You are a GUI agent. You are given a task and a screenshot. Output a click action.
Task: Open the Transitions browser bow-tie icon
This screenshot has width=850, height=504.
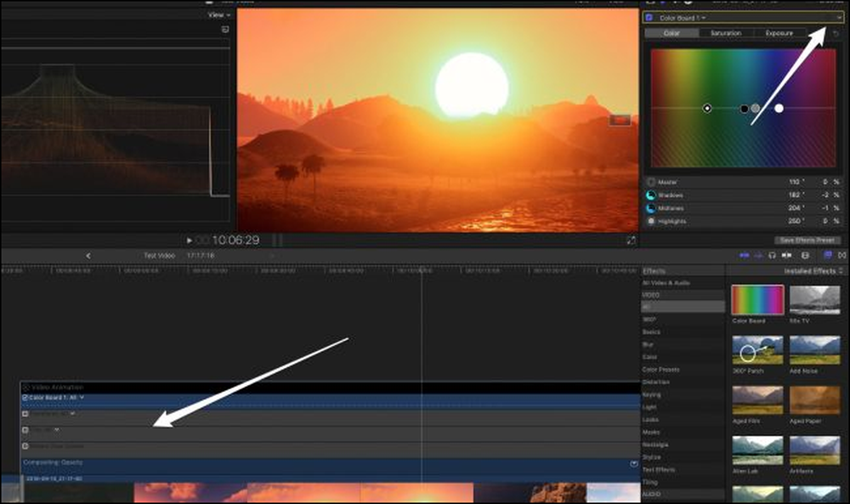pos(842,255)
